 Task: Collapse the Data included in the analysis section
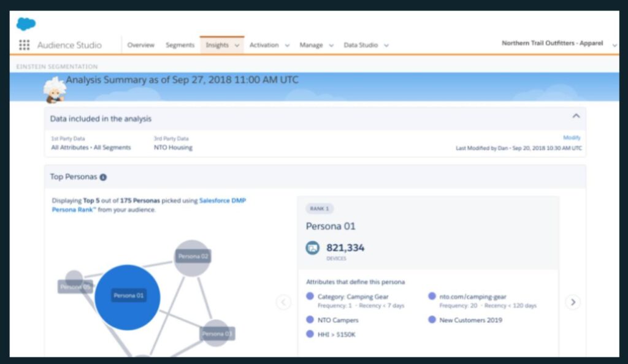[576, 116]
